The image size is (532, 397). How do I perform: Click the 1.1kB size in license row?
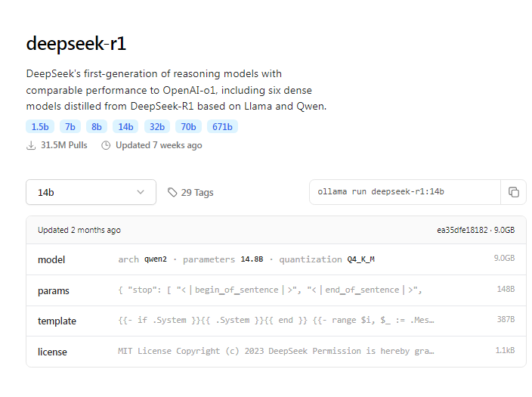click(x=506, y=350)
